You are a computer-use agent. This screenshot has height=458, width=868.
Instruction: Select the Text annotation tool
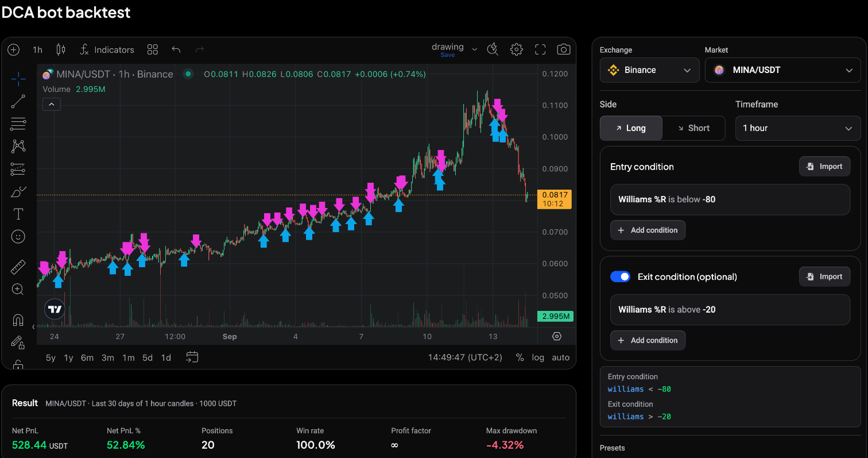(18, 214)
